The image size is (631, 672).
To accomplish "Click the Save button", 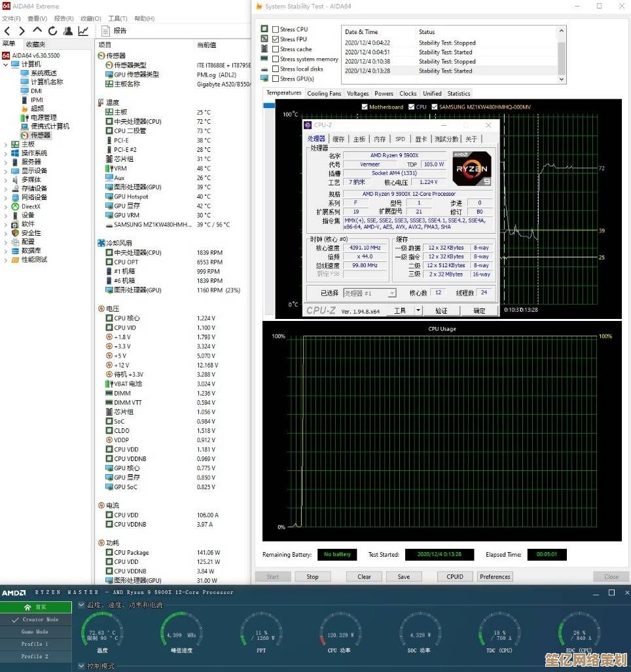I will click(403, 577).
